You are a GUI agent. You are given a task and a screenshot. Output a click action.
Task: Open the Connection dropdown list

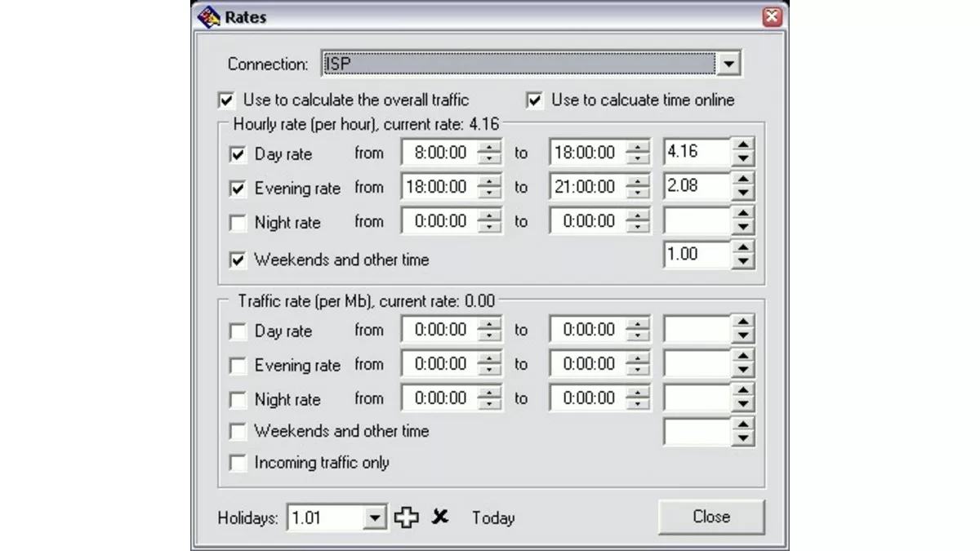(728, 64)
